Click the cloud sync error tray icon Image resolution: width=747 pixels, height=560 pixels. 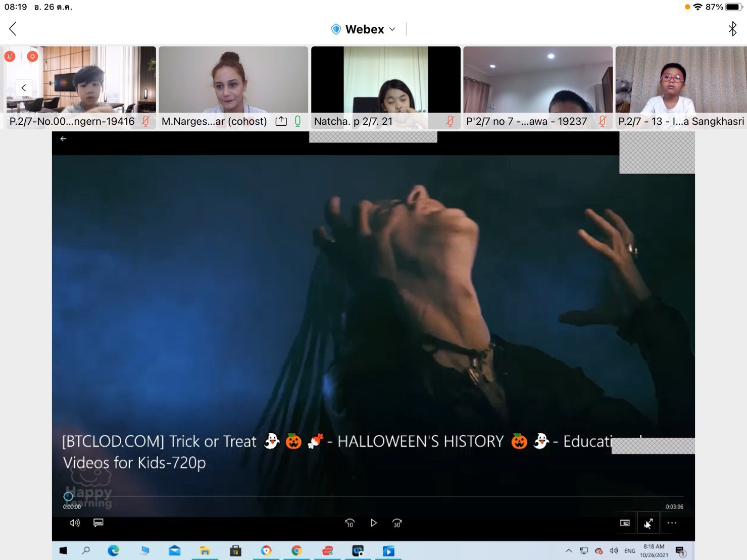[599, 550]
